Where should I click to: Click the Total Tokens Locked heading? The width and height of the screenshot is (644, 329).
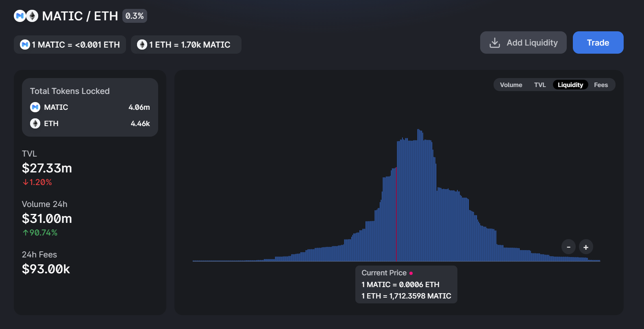70,91
